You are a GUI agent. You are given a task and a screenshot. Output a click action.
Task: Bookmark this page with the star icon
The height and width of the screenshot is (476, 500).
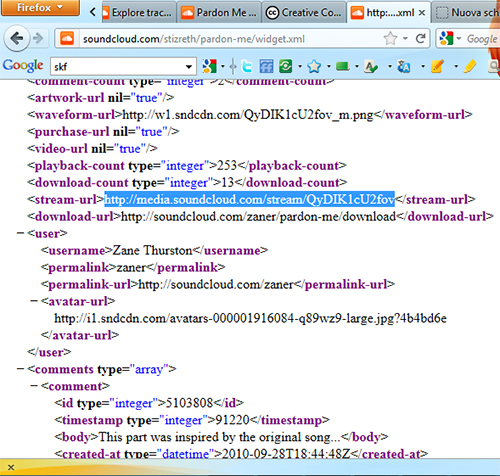(390, 39)
